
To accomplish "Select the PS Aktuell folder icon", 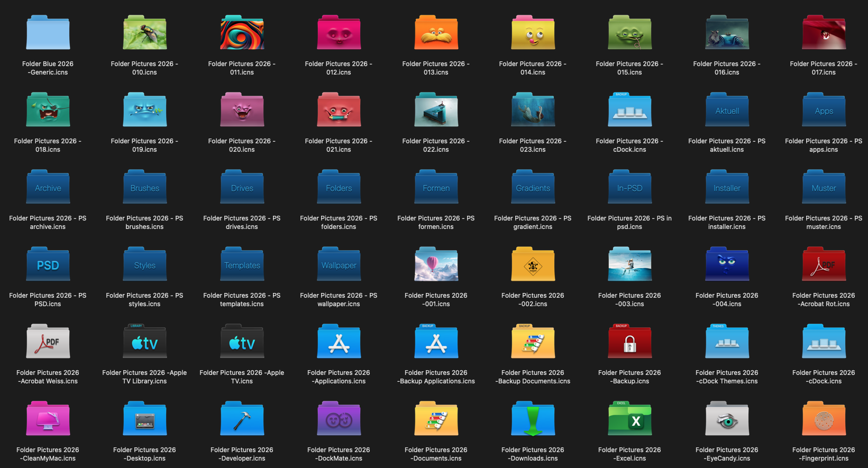I will (727, 110).
